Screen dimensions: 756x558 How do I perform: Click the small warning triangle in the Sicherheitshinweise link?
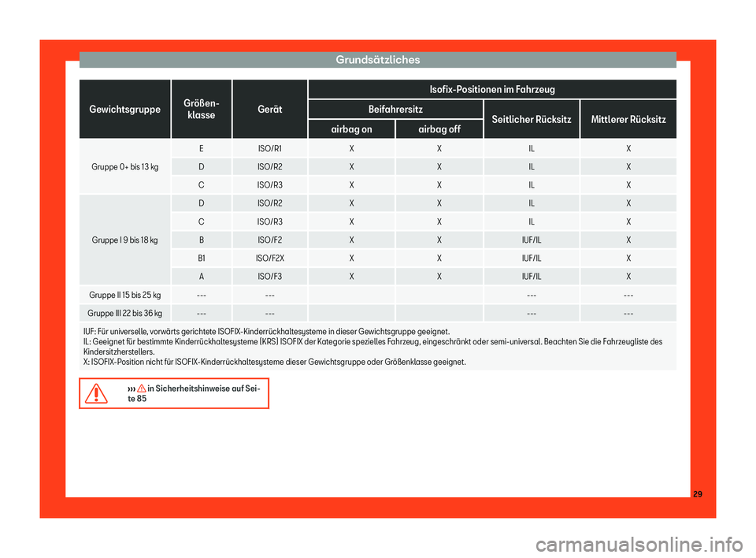point(141,388)
